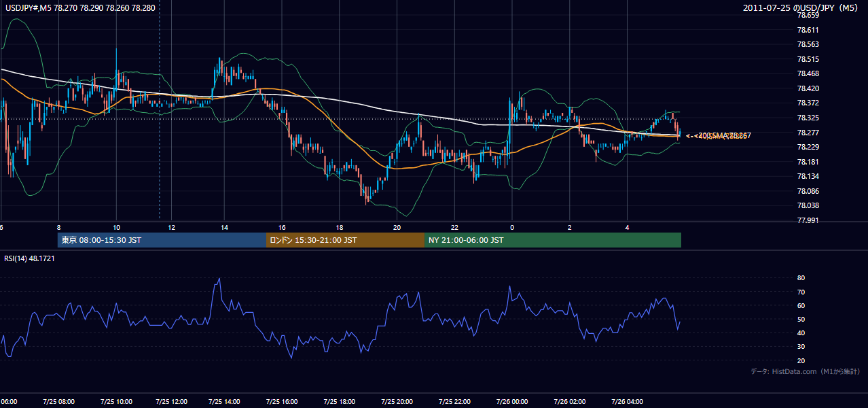Click the 78.420 price axis label
This screenshot has height=408, width=868.
click(808, 88)
